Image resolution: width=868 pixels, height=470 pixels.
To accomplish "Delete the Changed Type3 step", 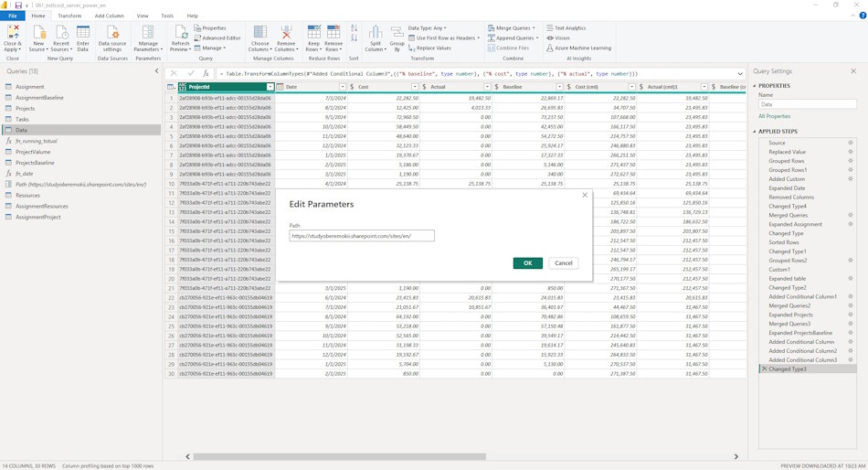I will [x=765, y=369].
